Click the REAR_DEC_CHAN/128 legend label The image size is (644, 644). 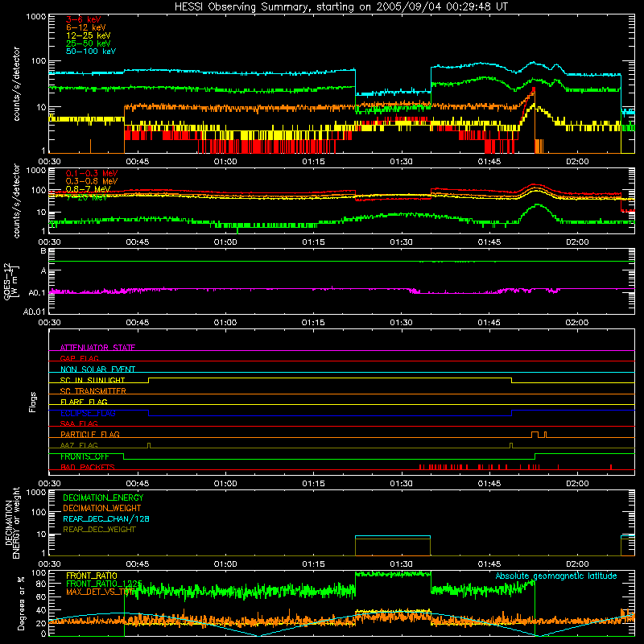(106, 518)
